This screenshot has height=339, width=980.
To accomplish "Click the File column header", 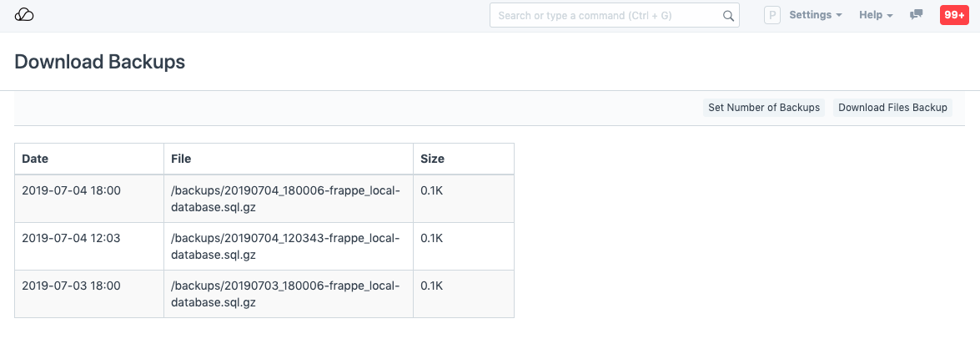I will pyautogui.click(x=181, y=159).
